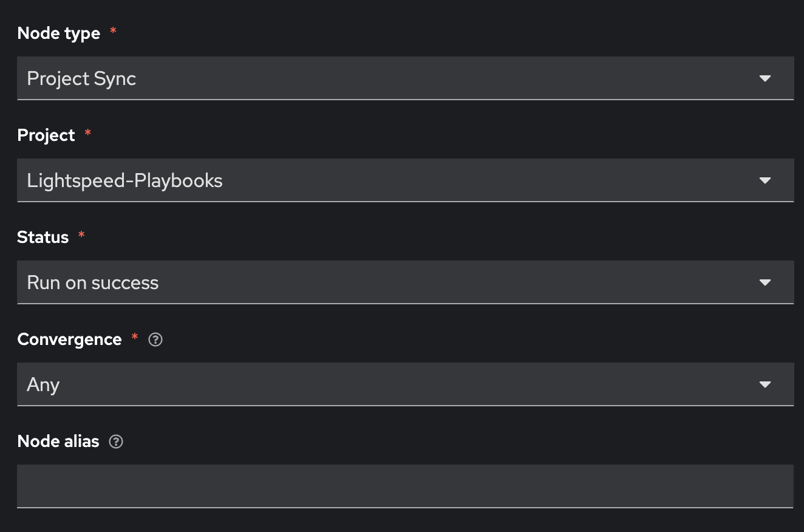The height and width of the screenshot is (532, 804).
Task: Click the Node type dropdown caret arrow
Action: tap(765, 78)
